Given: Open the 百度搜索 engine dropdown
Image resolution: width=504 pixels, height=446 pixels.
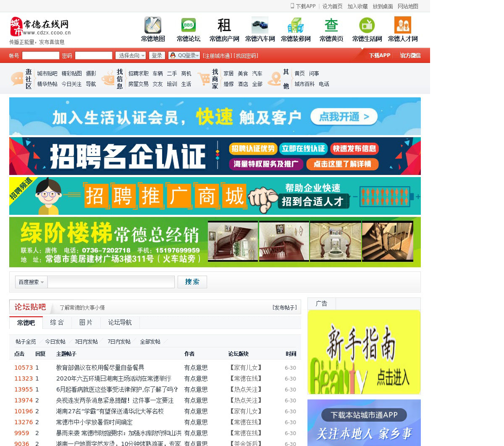Looking at the screenshot, I should coord(31,282).
